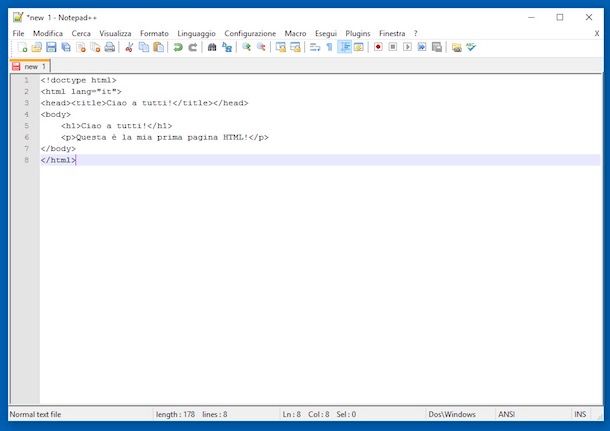Screen dimensions: 610x431
Task: Open the Configurazione menu
Action: point(250,33)
